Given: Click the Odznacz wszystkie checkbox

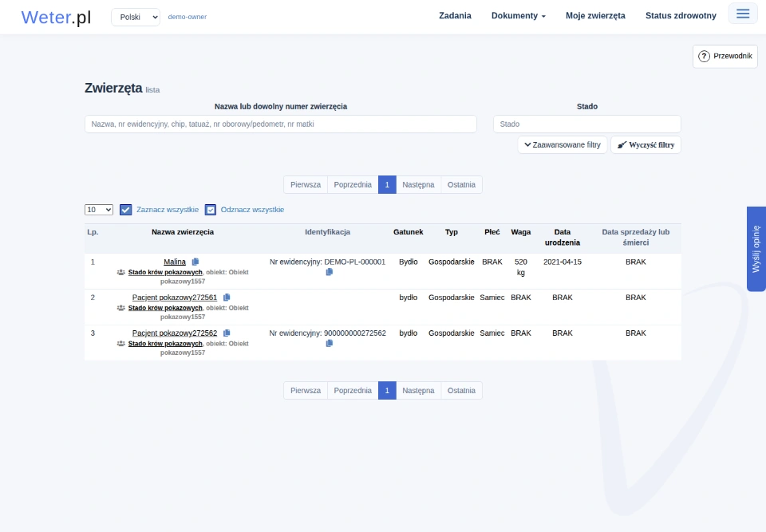Looking at the screenshot, I should [x=211, y=210].
